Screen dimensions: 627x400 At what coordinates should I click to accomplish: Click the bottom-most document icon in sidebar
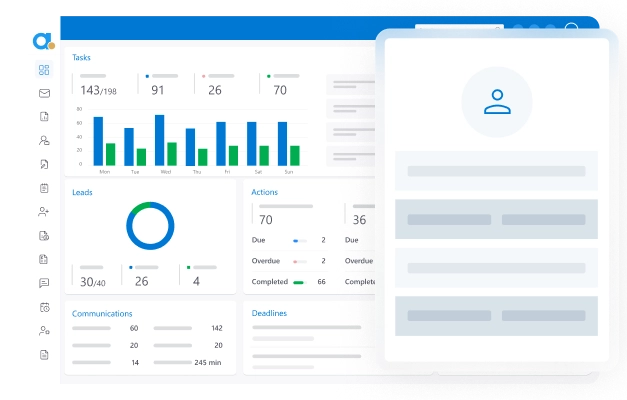tap(44, 355)
